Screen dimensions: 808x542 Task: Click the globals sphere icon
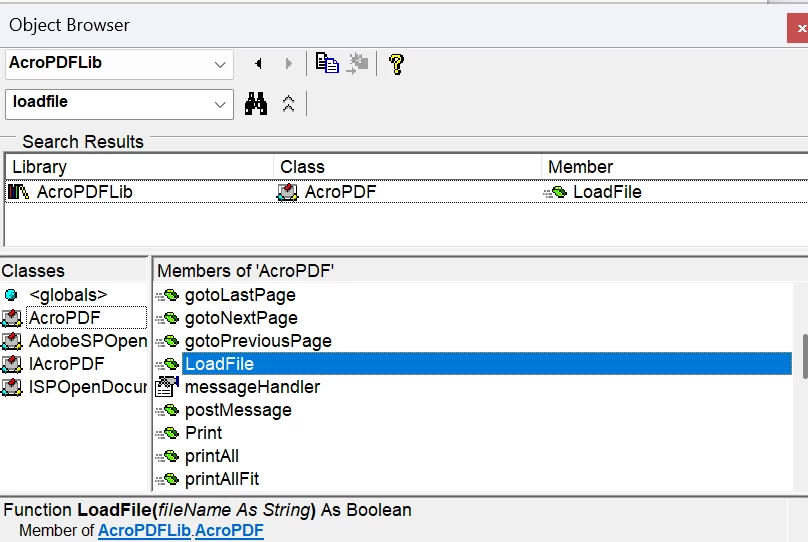[x=11, y=295]
